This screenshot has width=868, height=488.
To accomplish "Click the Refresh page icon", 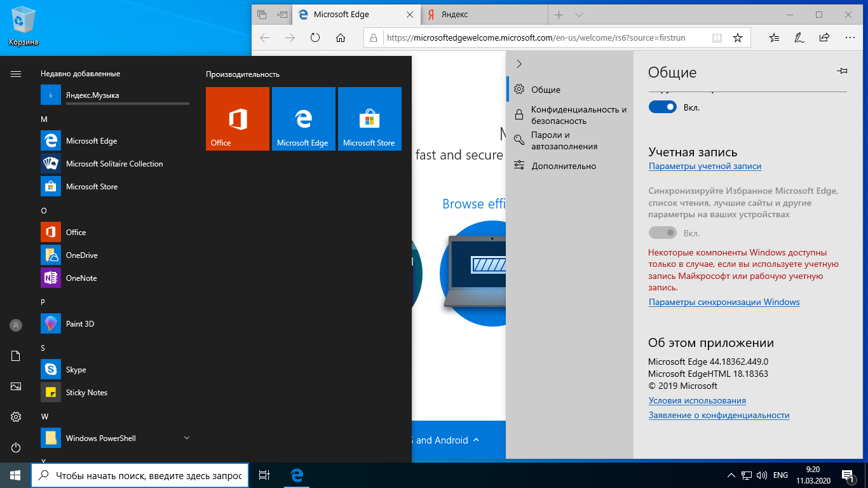I will click(315, 38).
